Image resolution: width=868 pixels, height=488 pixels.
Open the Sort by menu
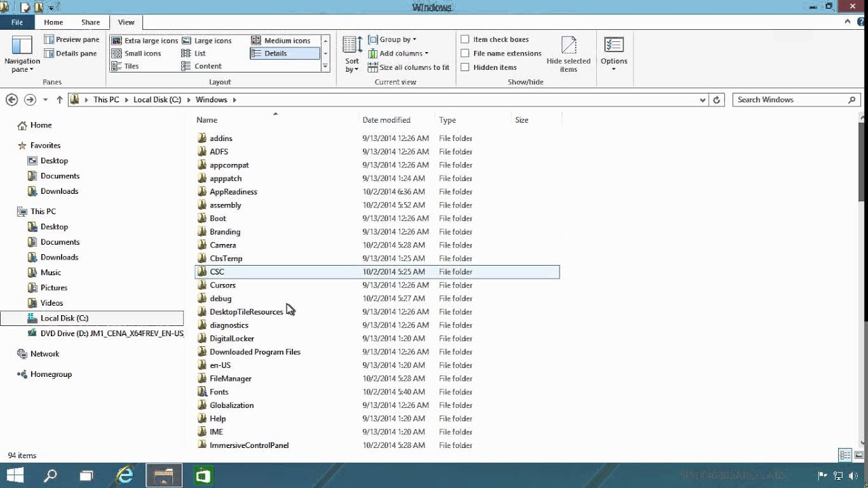point(352,54)
